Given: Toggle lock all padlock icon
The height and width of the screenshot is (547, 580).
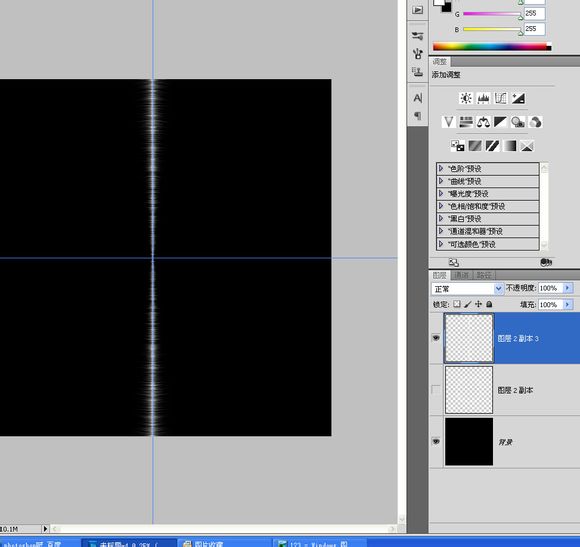Looking at the screenshot, I should (489, 304).
